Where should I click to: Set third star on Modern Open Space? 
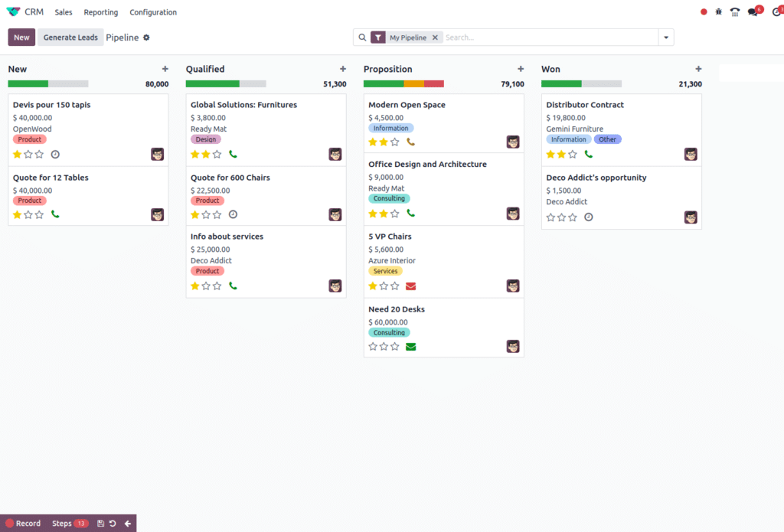[x=395, y=142]
